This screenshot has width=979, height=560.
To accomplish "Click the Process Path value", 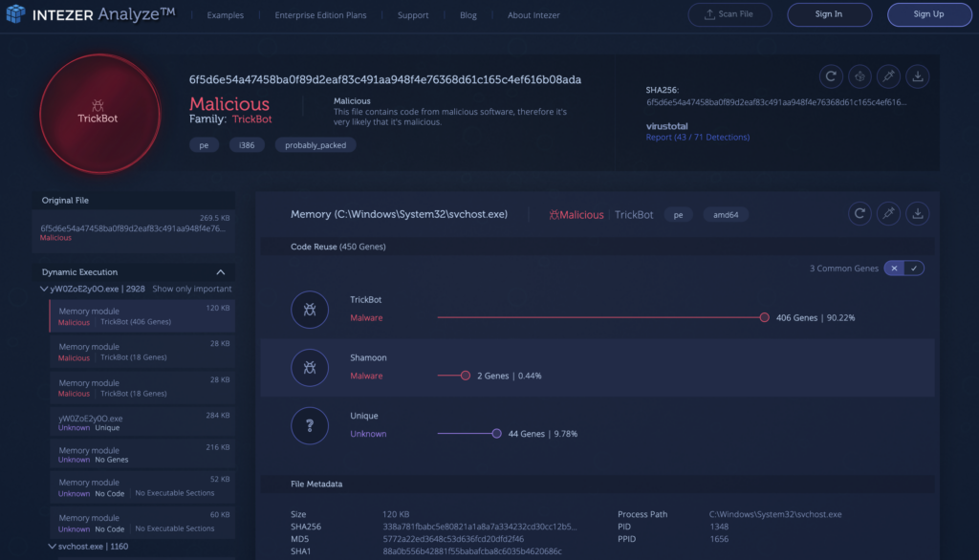I will click(774, 514).
